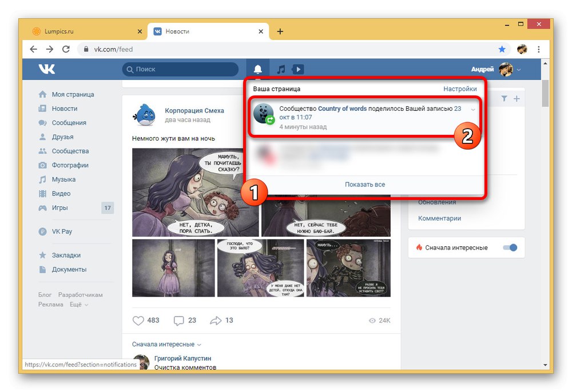Click the browser back arrow
Screen dimensions: 572x392
tap(34, 49)
